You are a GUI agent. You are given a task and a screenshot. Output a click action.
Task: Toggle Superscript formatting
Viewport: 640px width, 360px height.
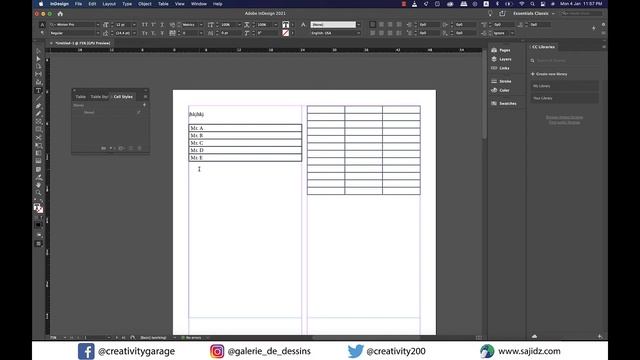click(x=153, y=24)
